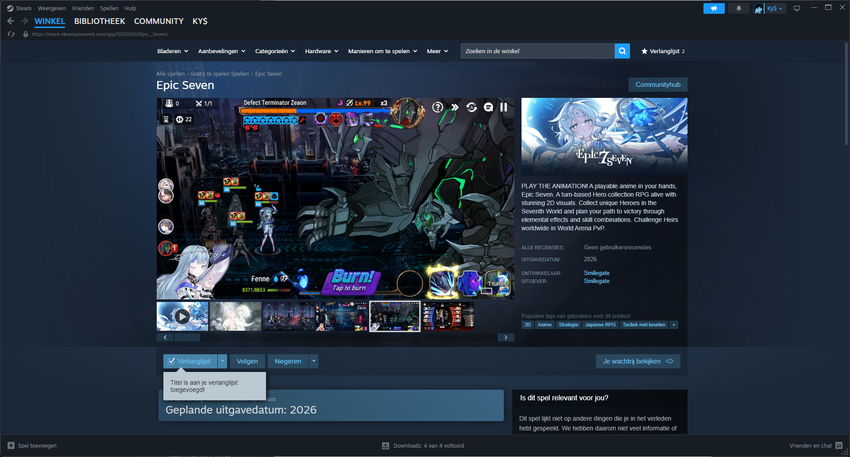Click the Steam logo icon at top-left

point(10,8)
